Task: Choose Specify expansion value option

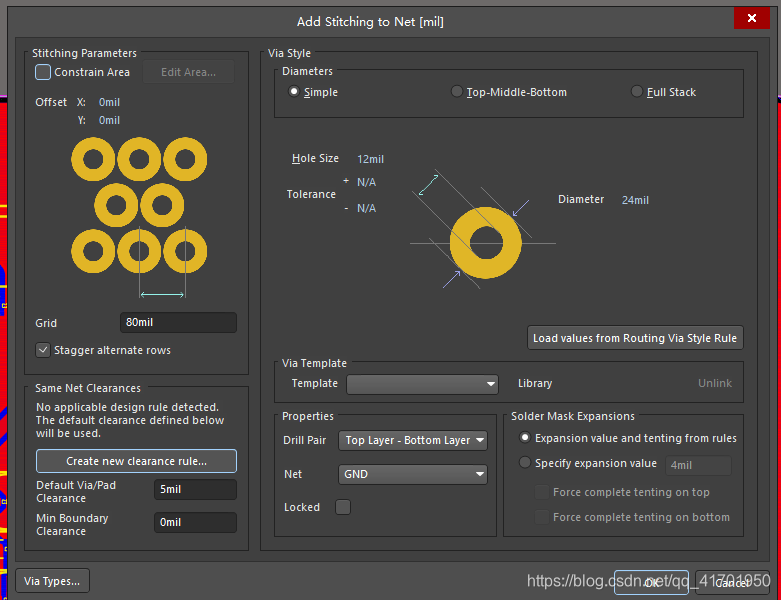Action: pos(525,463)
